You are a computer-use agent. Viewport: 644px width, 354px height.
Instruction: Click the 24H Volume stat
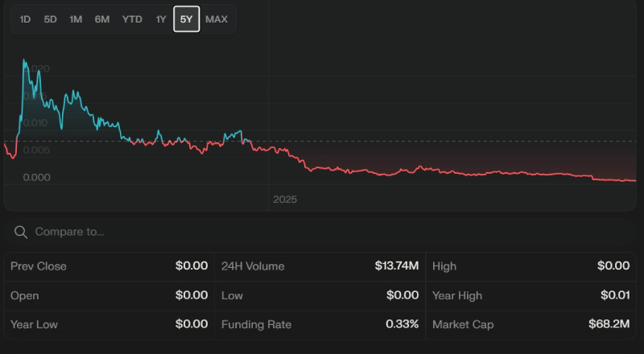(320, 266)
